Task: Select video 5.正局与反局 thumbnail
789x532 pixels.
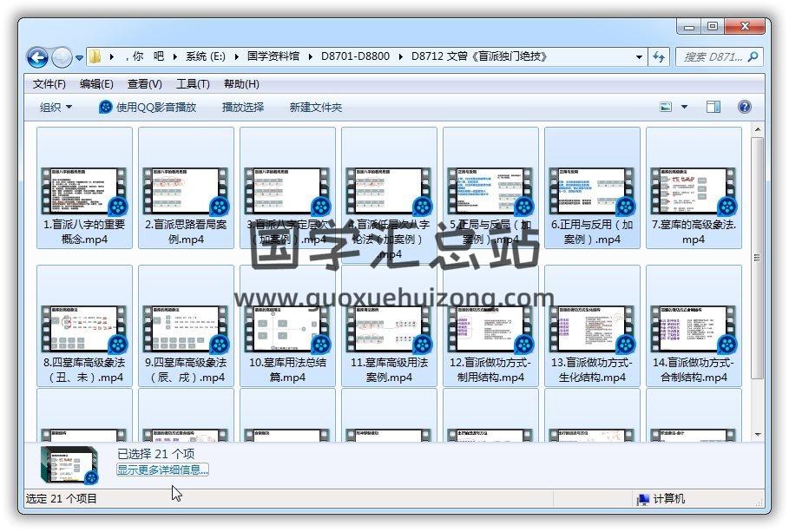Action: 490,191
